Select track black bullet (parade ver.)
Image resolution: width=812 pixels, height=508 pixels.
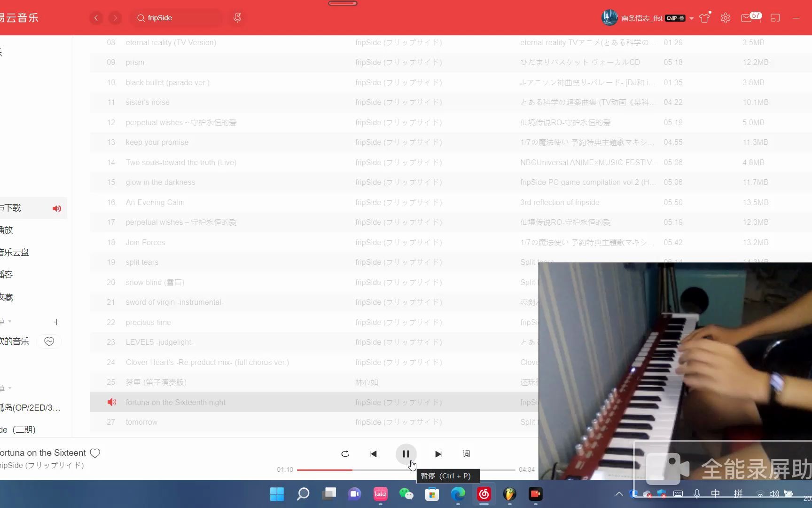(167, 82)
